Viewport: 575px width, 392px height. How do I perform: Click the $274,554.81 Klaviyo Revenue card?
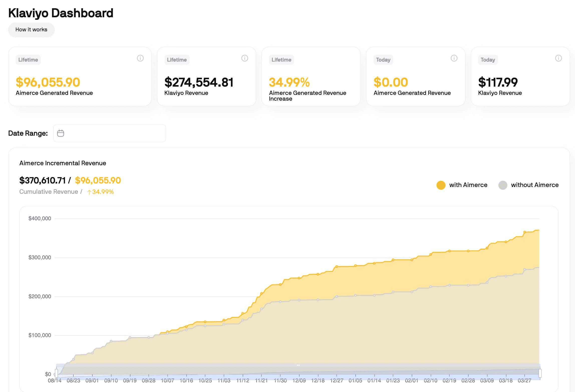206,76
